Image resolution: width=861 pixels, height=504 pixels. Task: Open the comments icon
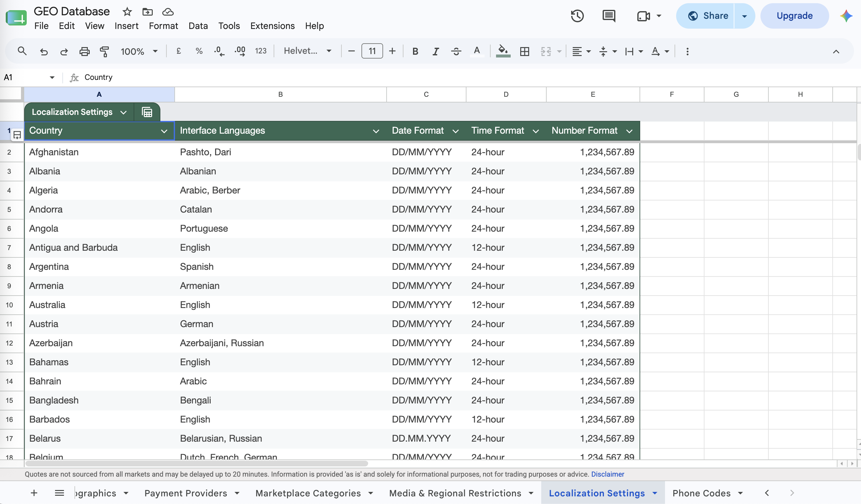point(608,16)
